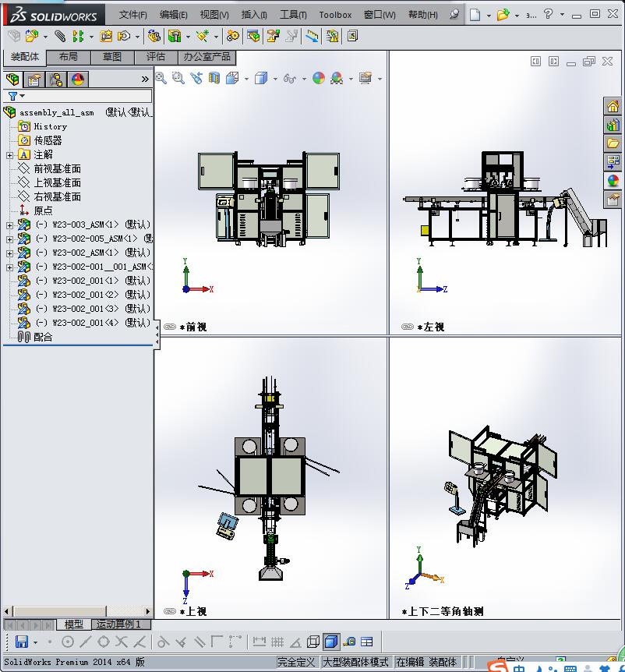Viewport: 625px width, 672px height.
Task: Open the Display Style dropdown arrow
Action: [x=275, y=79]
